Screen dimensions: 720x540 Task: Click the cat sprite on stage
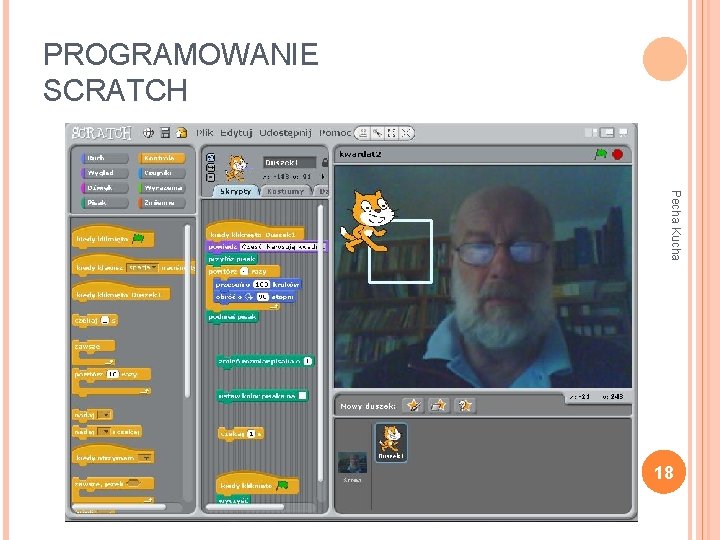pos(367,221)
